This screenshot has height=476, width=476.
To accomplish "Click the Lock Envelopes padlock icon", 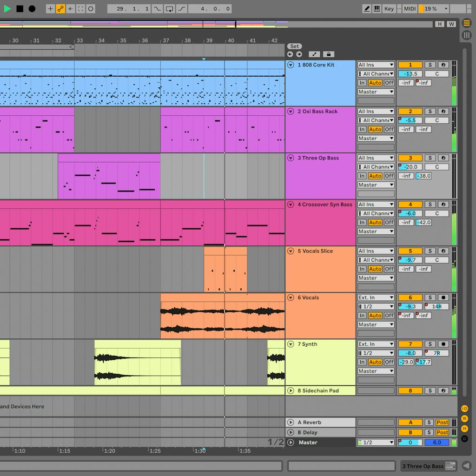I will point(328,54).
